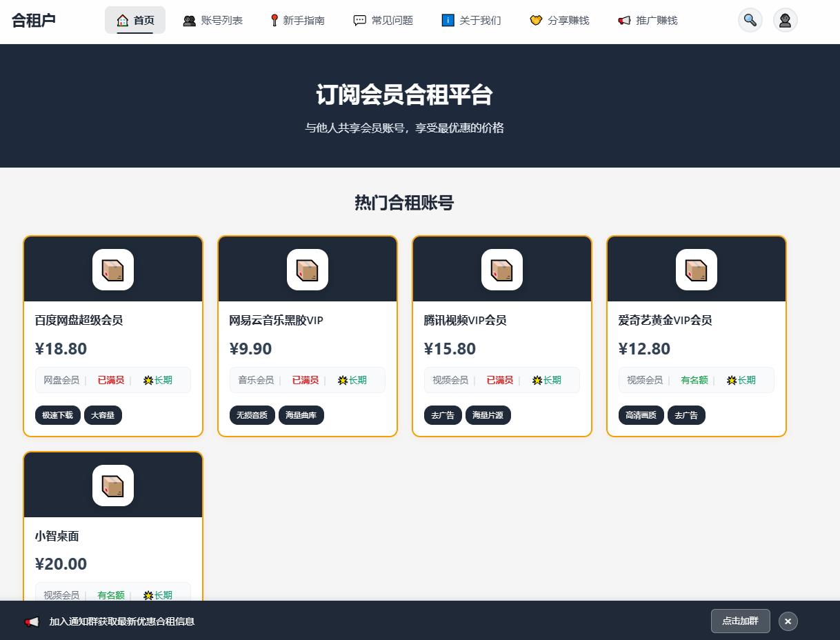Click the megaphone icon in bottom banner
Viewport: 840px width, 640px height.
click(x=32, y=621)
